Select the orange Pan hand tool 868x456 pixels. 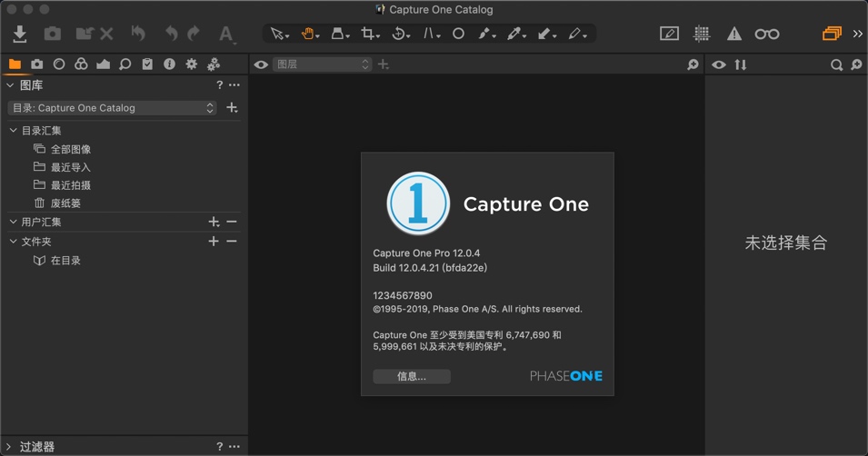click(309, 35)
